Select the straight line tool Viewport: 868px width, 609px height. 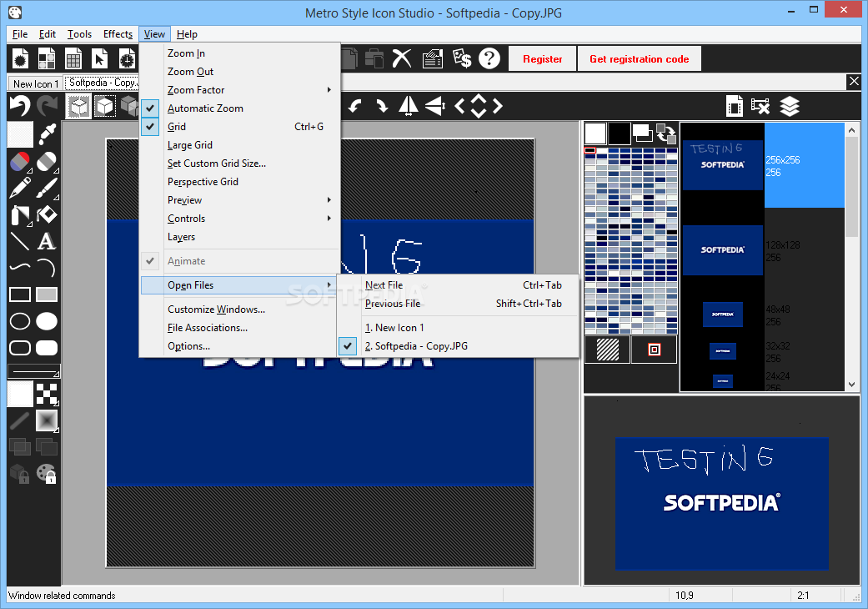click(x=20, y=241)
